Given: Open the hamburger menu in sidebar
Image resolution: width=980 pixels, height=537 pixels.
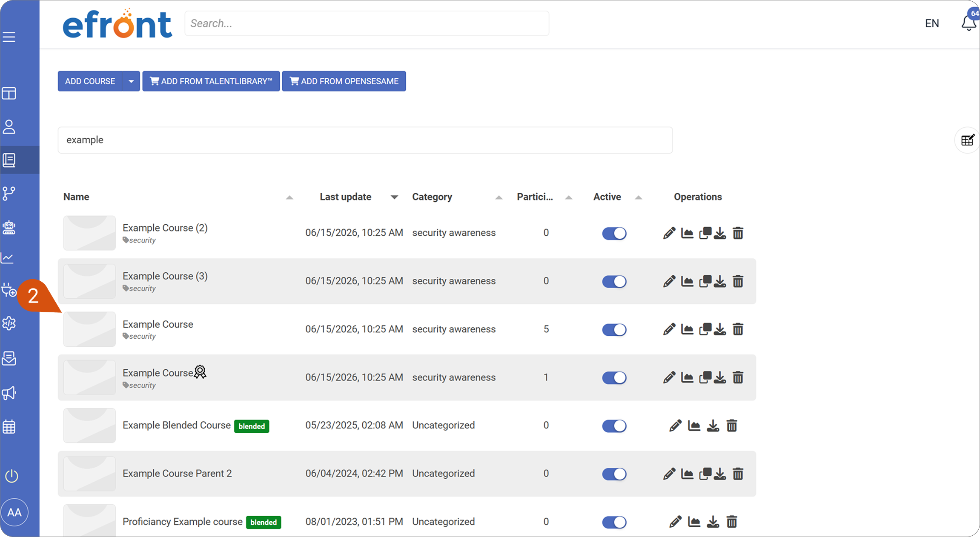Looking at the screenshot, I should (x=9, y=37).
